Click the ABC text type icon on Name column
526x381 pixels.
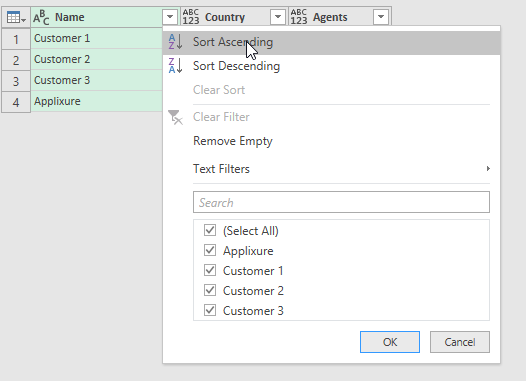pyautogui.click(x=41, y=17)
